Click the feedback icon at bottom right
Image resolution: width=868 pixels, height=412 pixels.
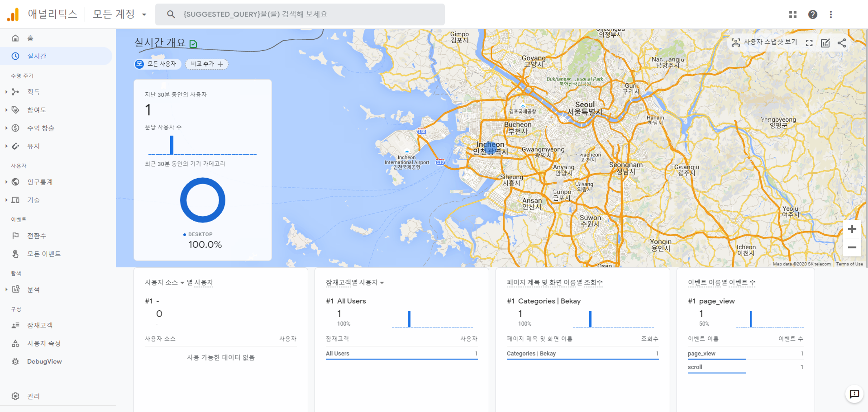click(854, 393)
